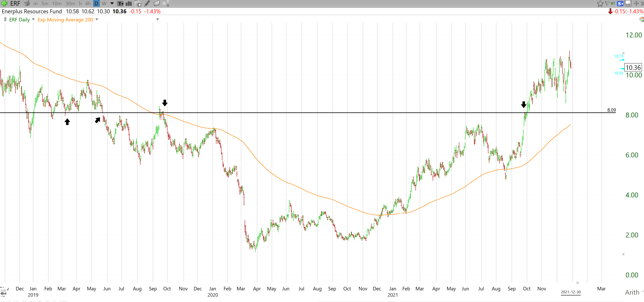This screenshot has width=644, height=302.
Task: Select the 4h timeframe
Action: (88, 4)
